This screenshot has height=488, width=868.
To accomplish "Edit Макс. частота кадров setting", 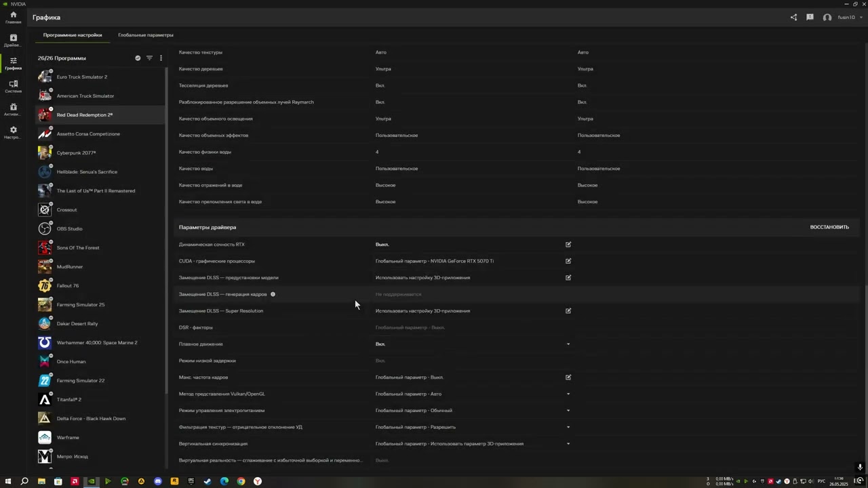I will pyautogui.click(x=568, y=378).
